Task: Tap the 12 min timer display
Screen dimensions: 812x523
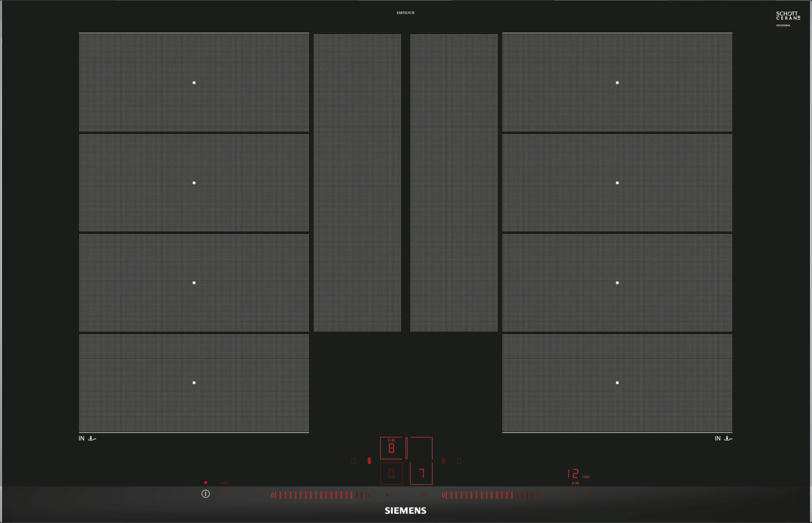Action: [x=573, y=474]
